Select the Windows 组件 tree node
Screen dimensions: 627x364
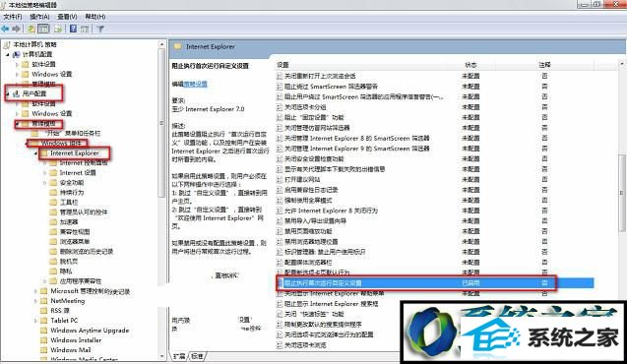(61, 143)
